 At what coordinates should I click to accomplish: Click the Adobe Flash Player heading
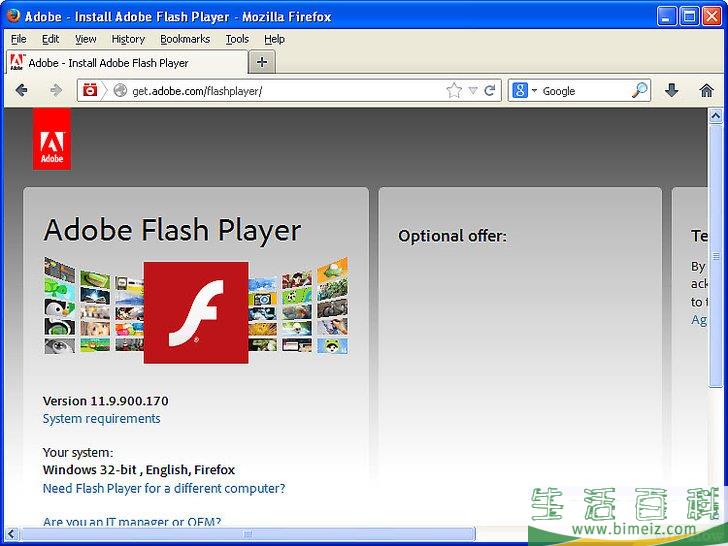(x=172, y=230)
